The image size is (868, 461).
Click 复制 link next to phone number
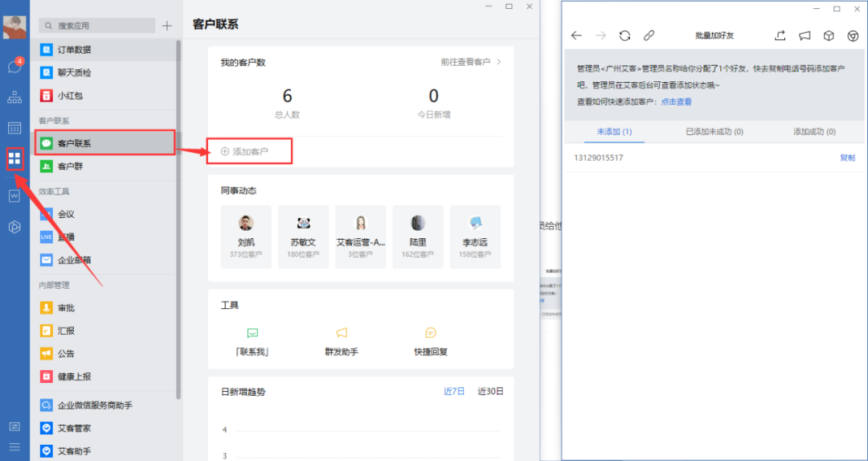[847, 158]
